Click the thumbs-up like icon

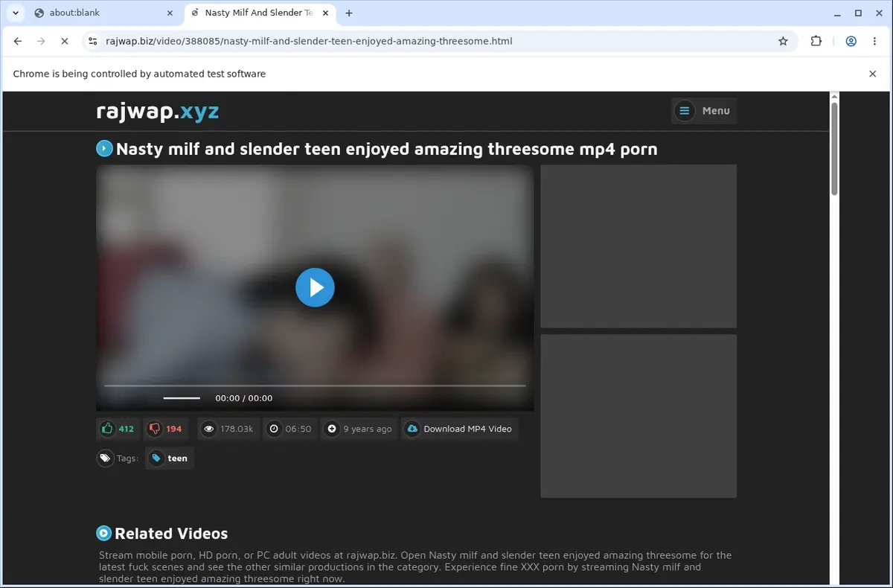[x=107, y=429]
